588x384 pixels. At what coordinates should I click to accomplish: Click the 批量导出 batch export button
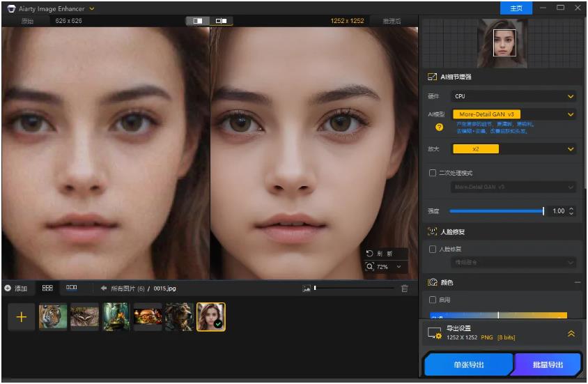coord(548,364)
